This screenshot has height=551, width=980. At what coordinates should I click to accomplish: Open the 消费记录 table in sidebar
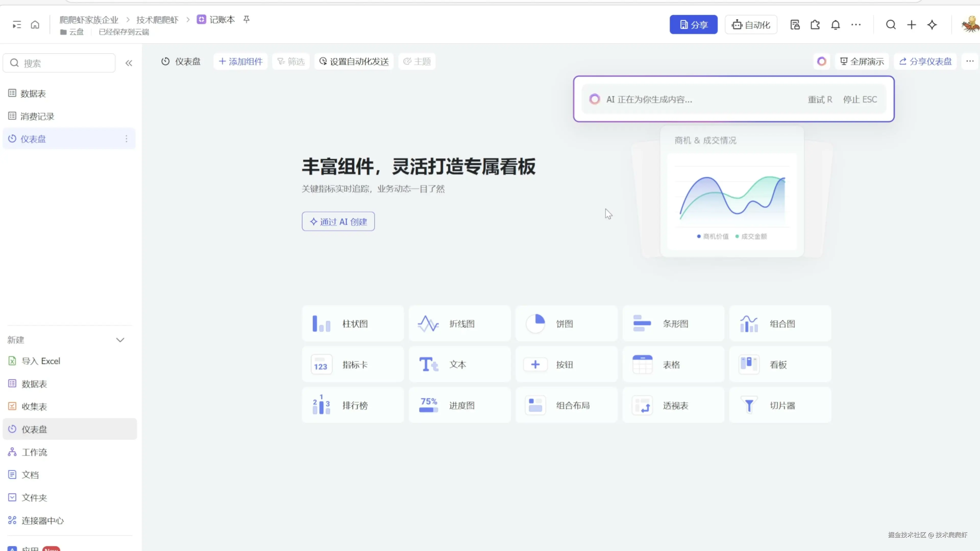click(x=37, y=116)
